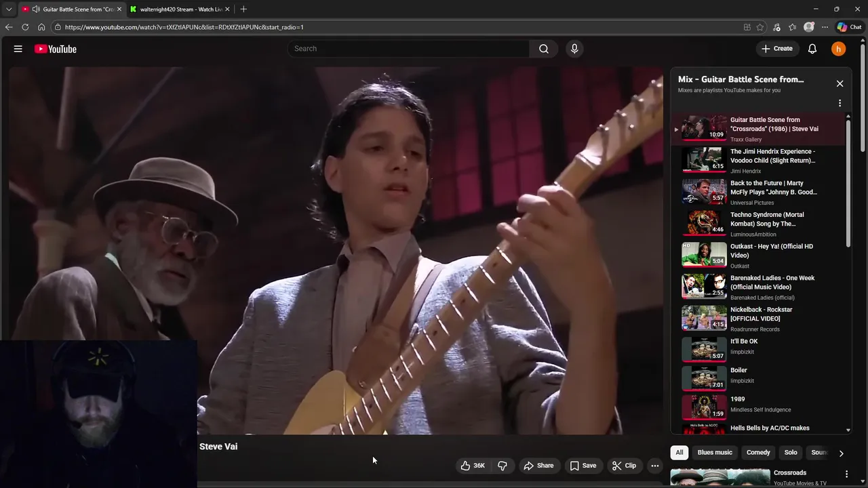Start voice search with the microphone
The image size is (868, 488).
point(574,49)
